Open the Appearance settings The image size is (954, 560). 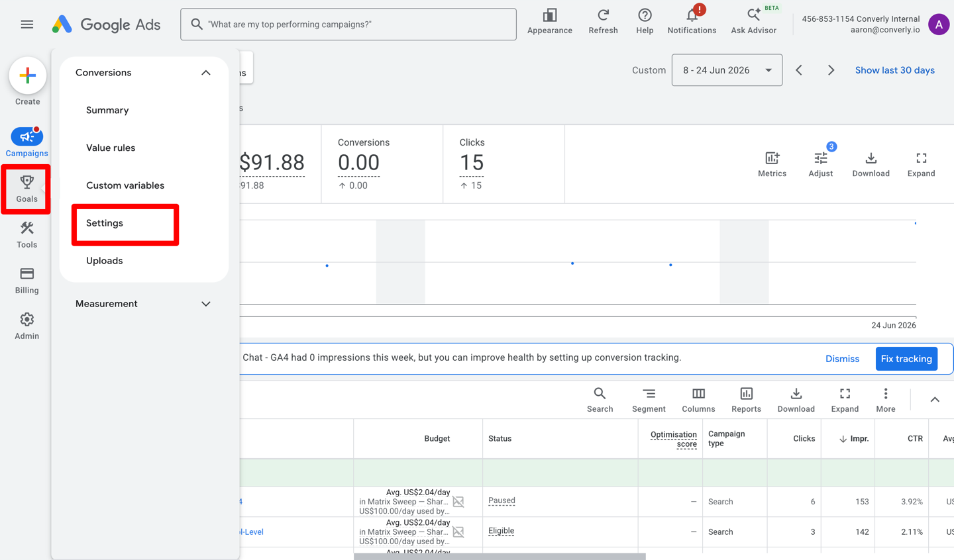click(x=550, y=22)
